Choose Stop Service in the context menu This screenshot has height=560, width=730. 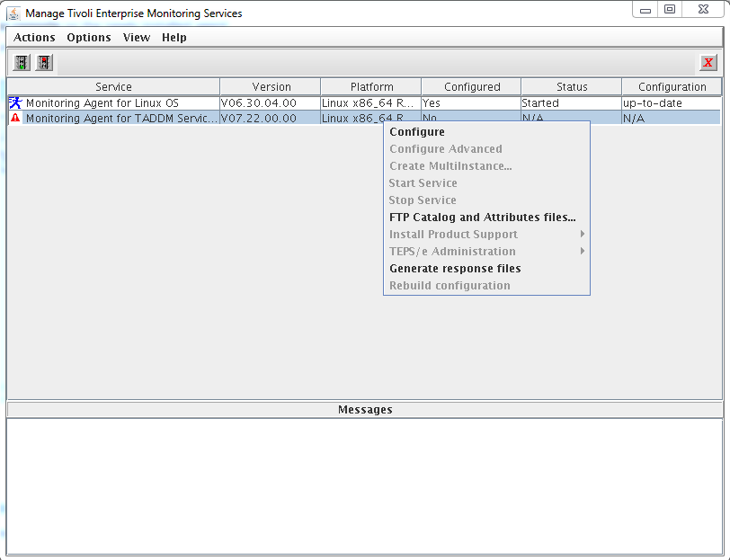[x=486, y=200]
